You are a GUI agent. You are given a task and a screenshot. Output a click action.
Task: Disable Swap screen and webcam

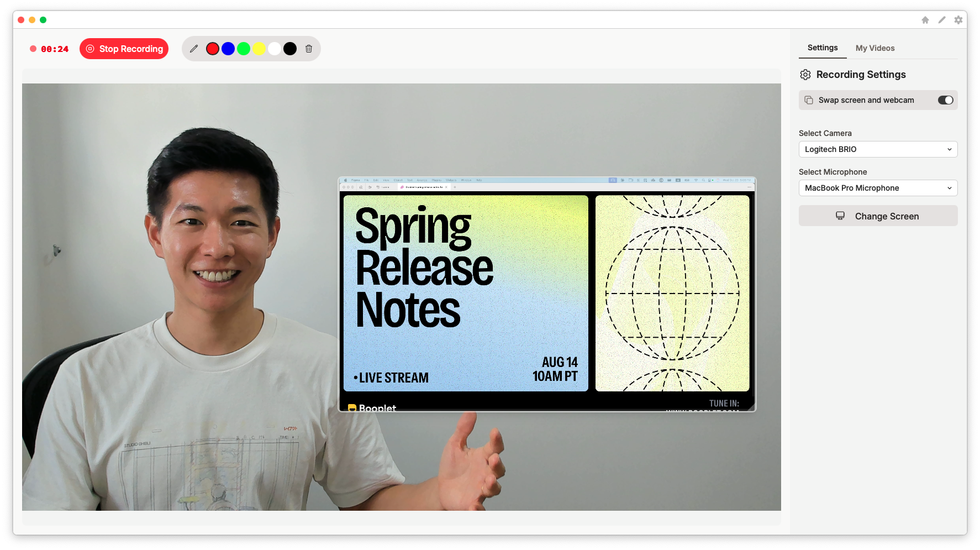946,100
